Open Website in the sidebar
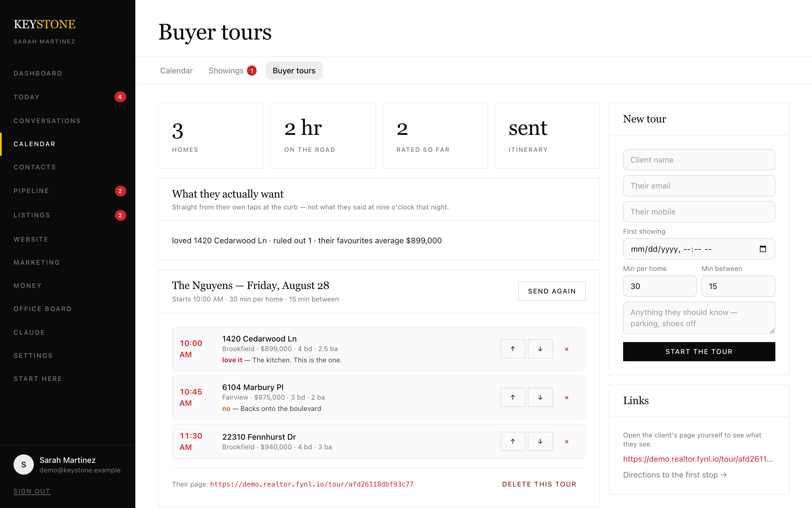Viewport: 812px width, 508px height. coord(68,239)
